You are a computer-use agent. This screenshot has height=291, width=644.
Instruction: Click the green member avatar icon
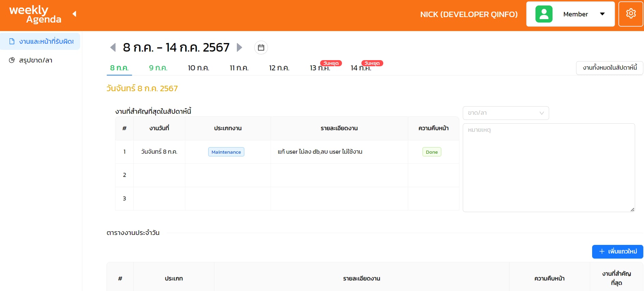pyautogui.click(x=544, y=14)
